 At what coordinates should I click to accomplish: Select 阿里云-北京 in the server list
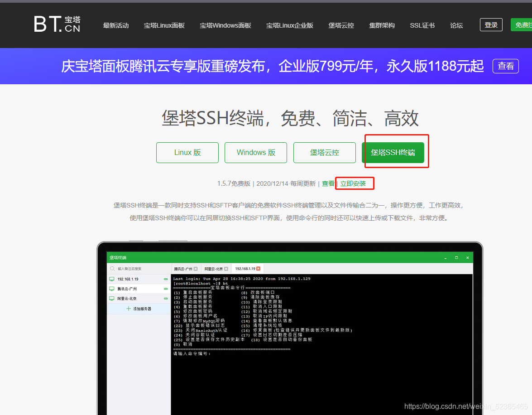(x=139, y=299)
